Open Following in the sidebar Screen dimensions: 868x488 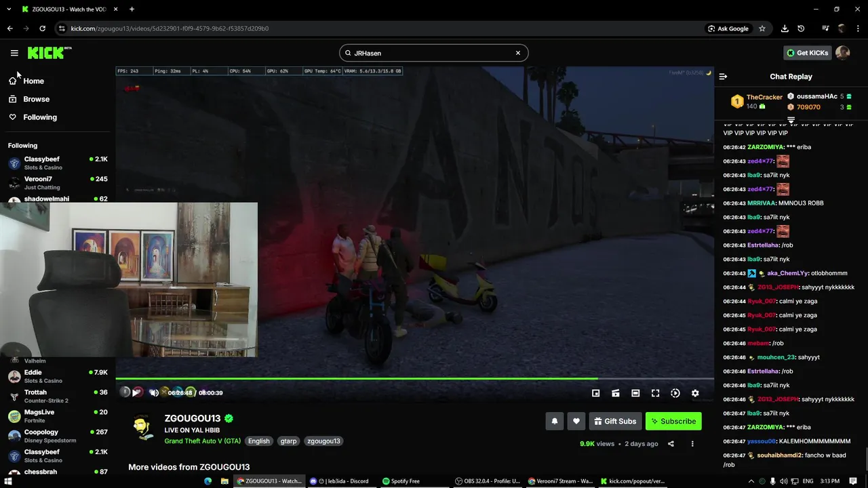pos(33,117)
